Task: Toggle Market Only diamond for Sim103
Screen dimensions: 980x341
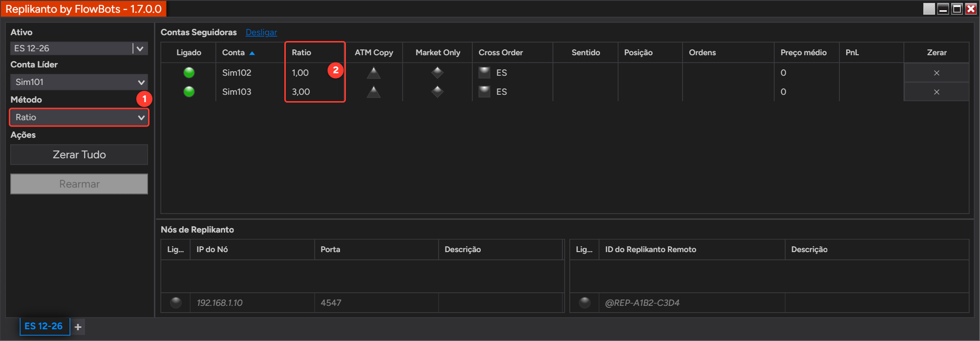Action: [437, 91]
